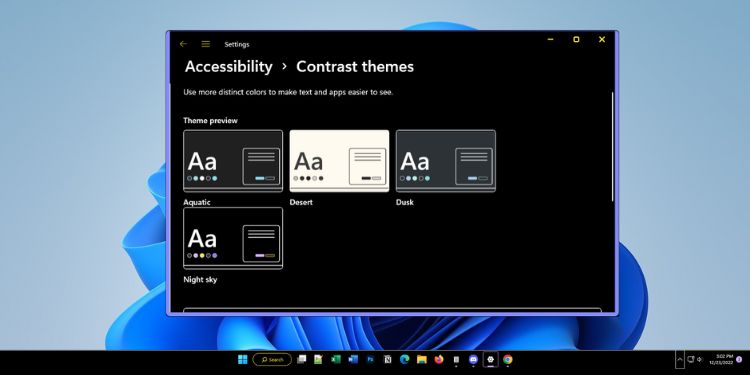
Task: Open File Explorer from the taskbar
Action: click(x=421, y=359)
